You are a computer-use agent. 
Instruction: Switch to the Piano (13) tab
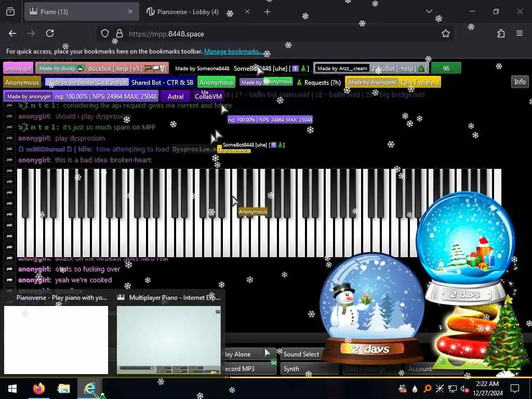(82, 12)
